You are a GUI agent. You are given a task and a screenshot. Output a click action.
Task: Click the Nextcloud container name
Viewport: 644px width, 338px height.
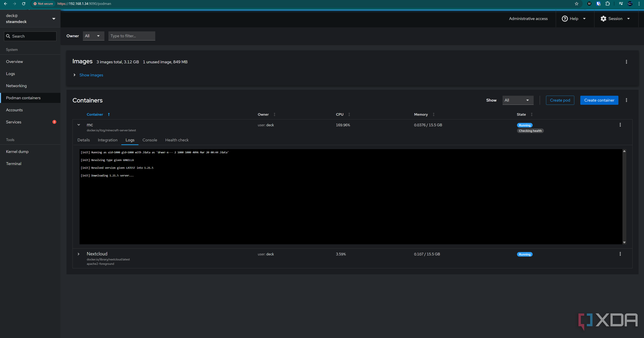click(97, 254)
